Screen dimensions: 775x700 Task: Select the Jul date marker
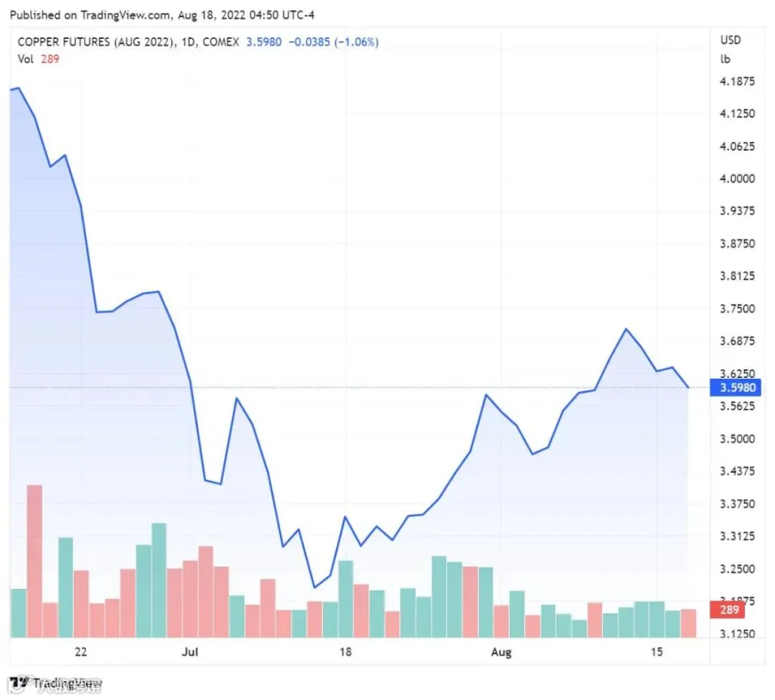(189, 652)
